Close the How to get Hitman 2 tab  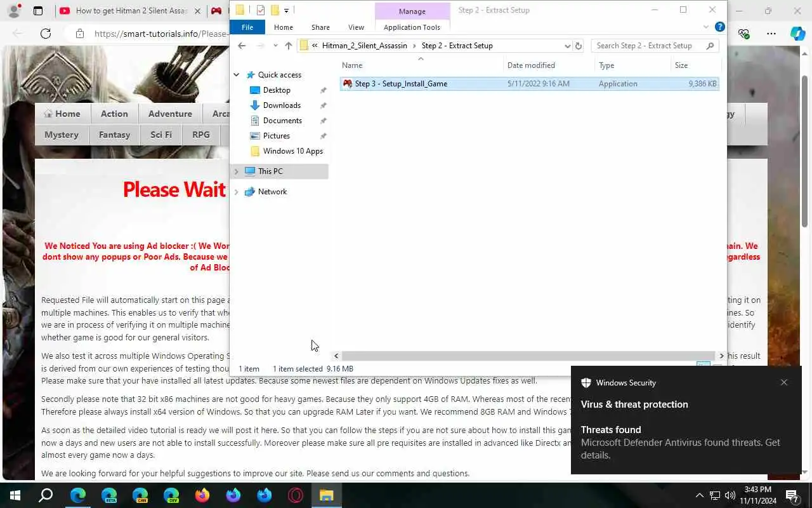click(x=198, y=11)
